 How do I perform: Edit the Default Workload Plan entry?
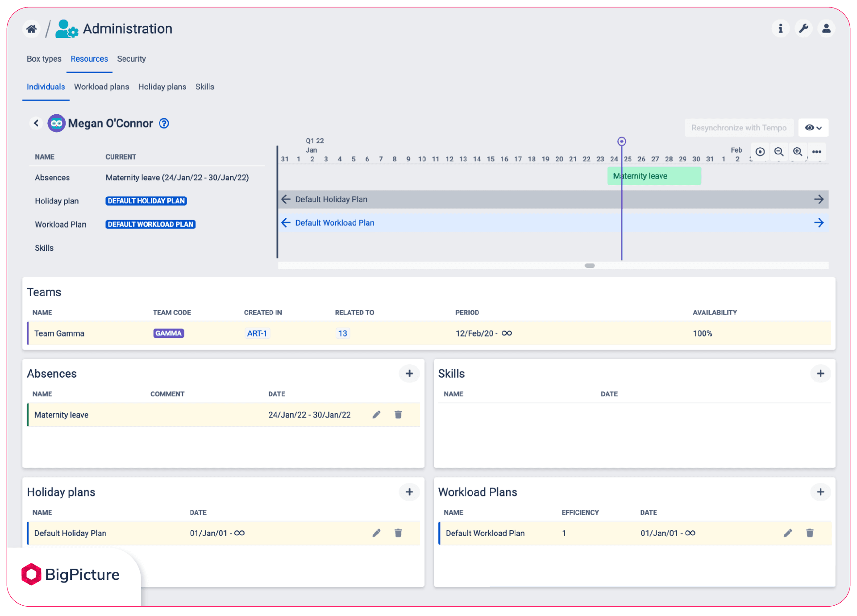(788, 533)
